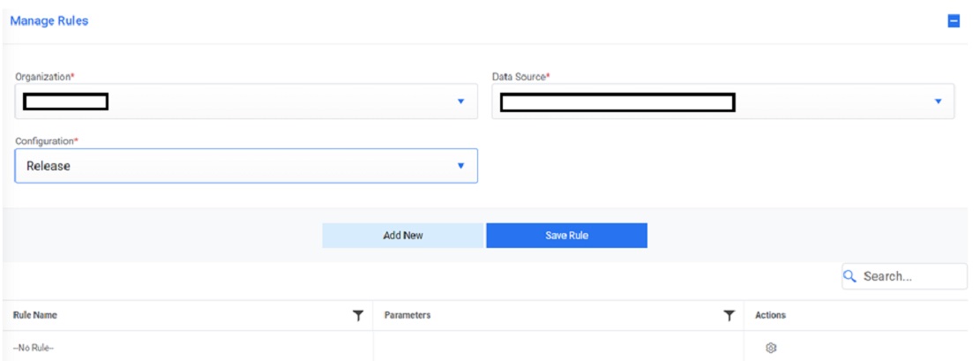
Task: Click the Release value in Configuration
Action: [x=49, y=165]
